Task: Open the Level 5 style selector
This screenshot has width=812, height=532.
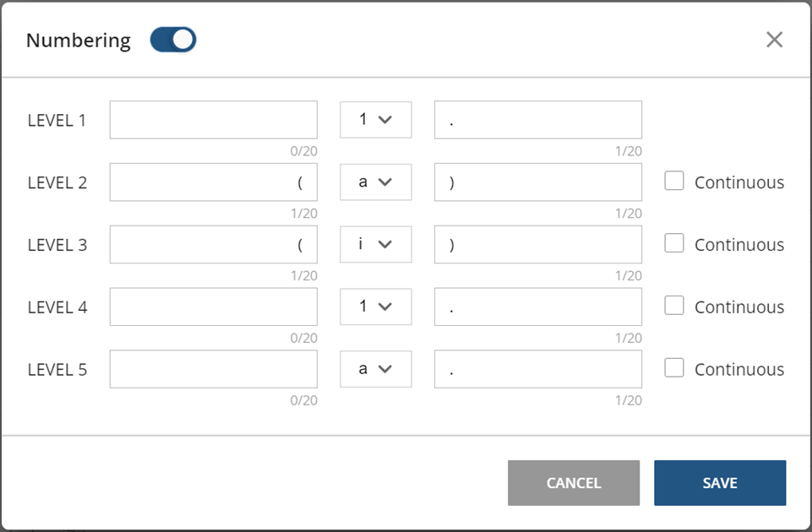Action: [375, 369]
